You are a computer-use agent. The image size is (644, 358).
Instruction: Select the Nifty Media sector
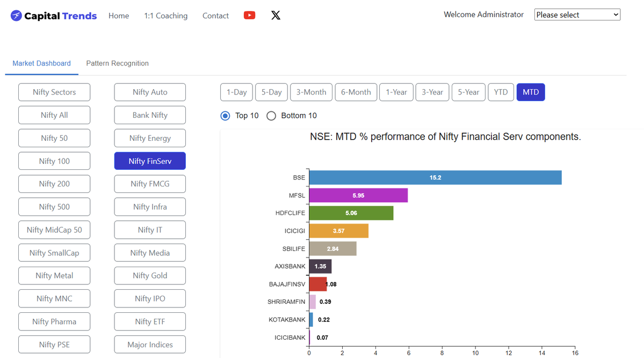click(150, 253)
